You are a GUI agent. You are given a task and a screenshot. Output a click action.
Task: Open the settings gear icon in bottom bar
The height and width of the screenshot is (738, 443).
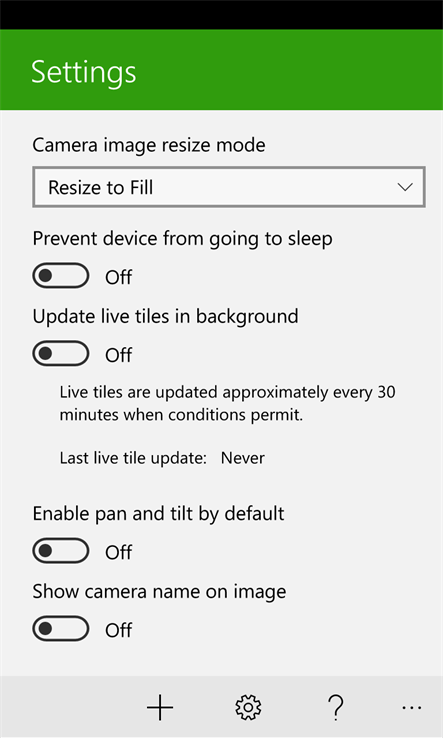point(248,707)
